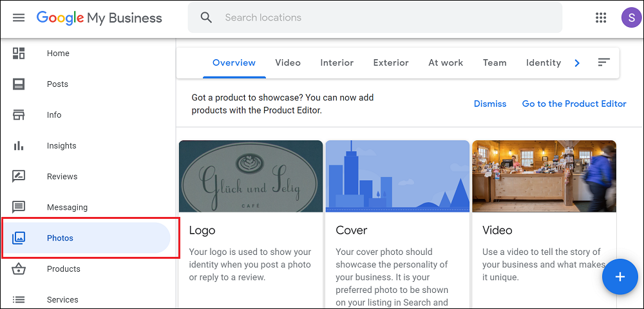Image resolution: width=644 pixels, height=309 pixels.
Task: Click the search magnifier icon
Action: [x=206, y=17]
